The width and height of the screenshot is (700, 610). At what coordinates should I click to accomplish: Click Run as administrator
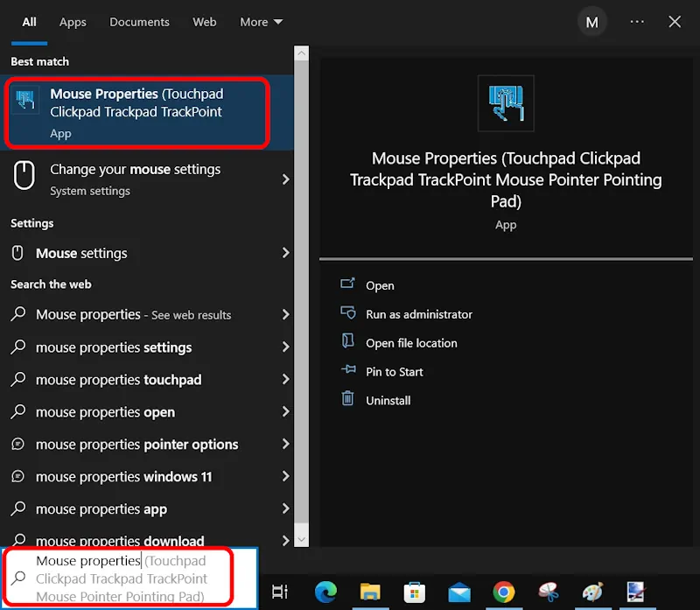click(x=419, y=314)
